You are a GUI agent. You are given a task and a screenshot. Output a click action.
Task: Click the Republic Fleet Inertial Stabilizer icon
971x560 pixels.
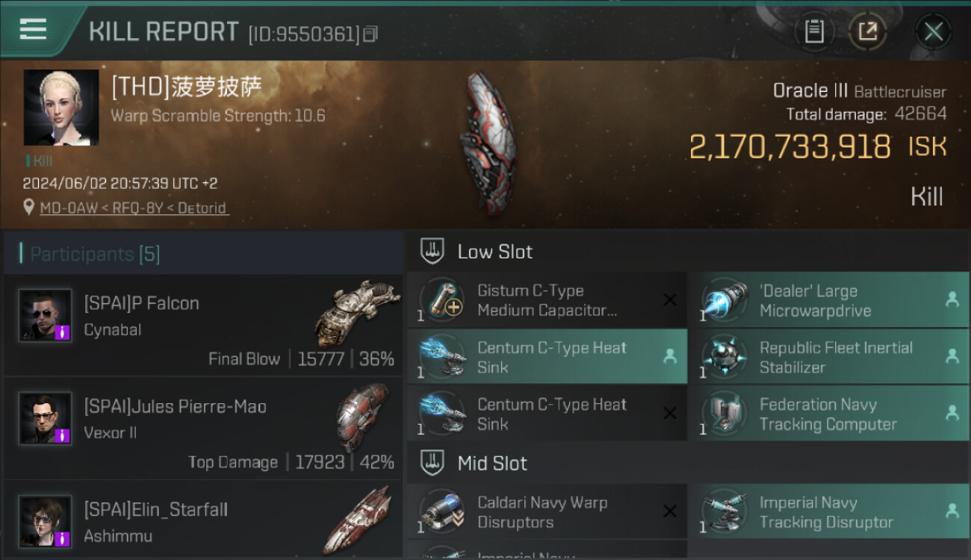pos(725,358)
